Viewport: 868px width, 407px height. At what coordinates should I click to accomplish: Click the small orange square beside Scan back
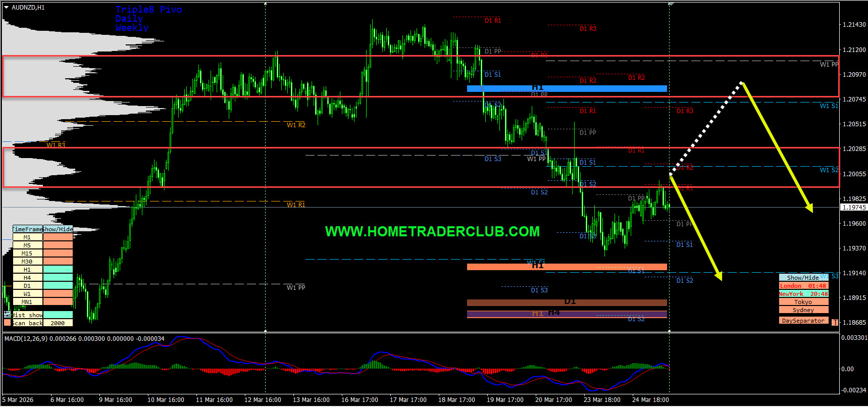point(7,323)
